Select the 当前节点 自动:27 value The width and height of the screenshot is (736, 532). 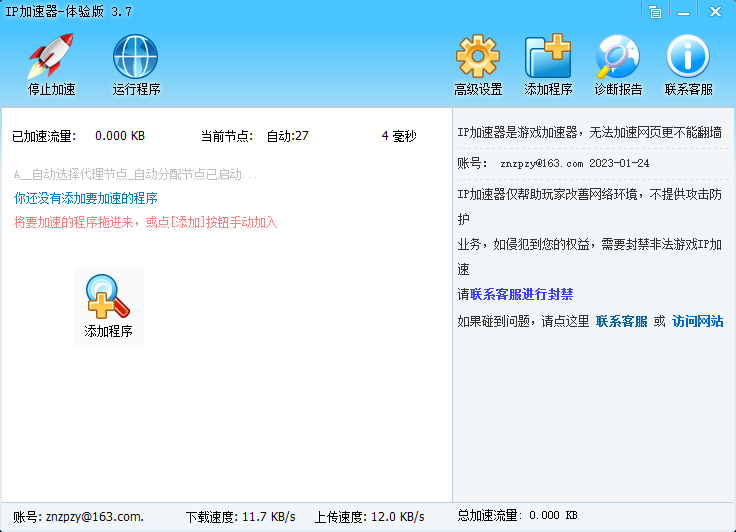287,136
